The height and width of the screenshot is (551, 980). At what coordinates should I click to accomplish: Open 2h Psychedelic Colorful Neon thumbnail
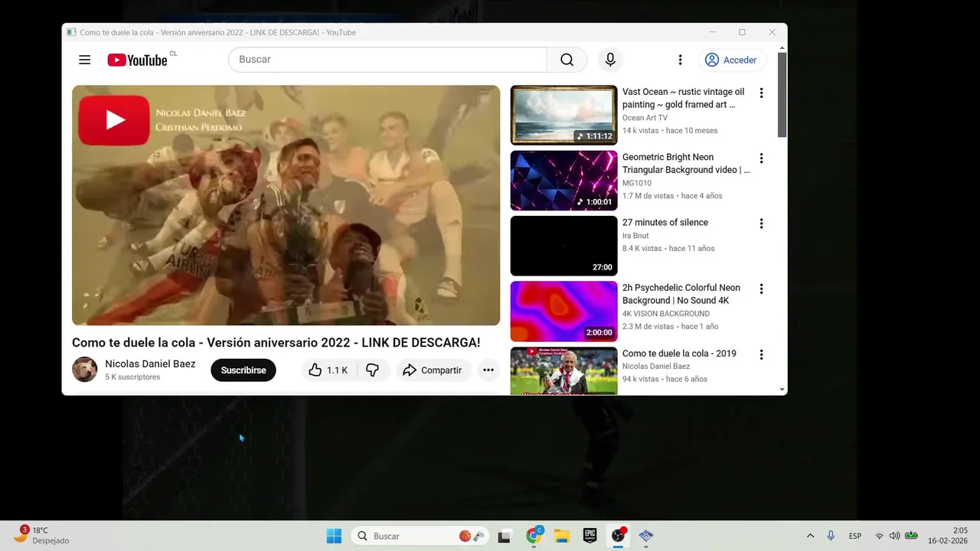(563, 311)
